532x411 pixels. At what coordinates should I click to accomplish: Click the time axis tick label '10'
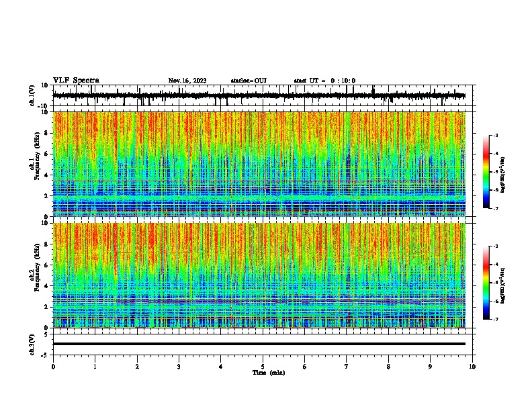pyautogui.click(x=472, y=367)
